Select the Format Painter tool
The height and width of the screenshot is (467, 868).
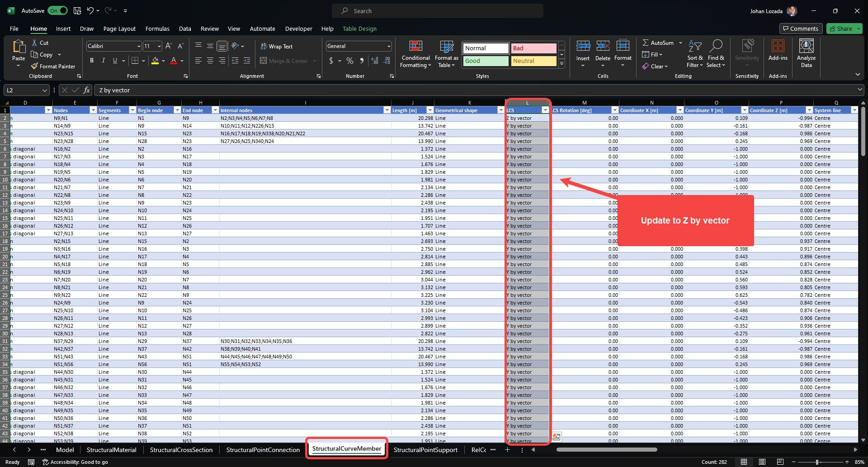(x=53, y=66)
